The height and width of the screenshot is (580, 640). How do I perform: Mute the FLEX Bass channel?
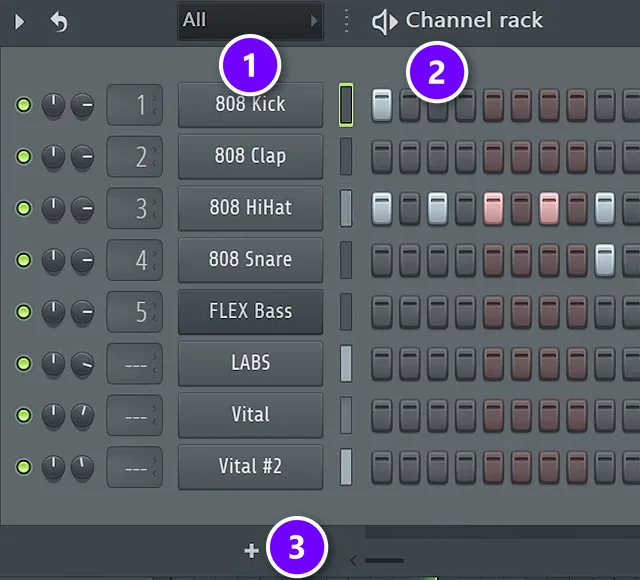coord(24,312)
